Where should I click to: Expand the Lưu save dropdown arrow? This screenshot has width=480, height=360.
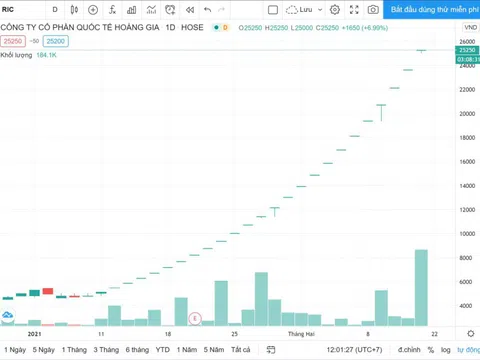(x=320, y=10)
